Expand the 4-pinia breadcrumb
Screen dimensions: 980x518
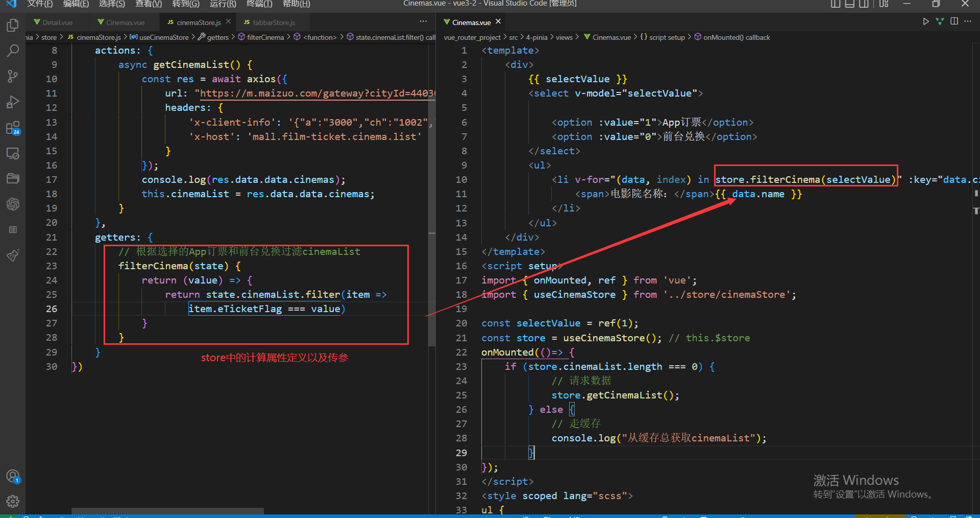[x=536, y=37]
